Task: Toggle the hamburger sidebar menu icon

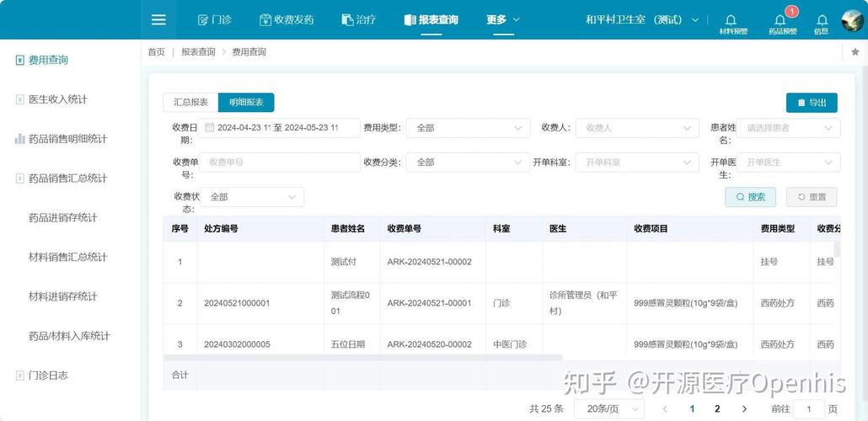Action: [x=159, y=20]
